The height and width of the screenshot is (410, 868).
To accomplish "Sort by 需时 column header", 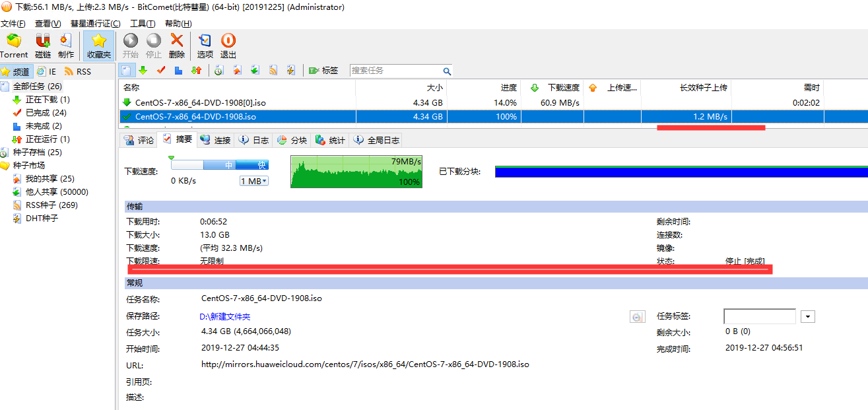I will coord(778,88).
